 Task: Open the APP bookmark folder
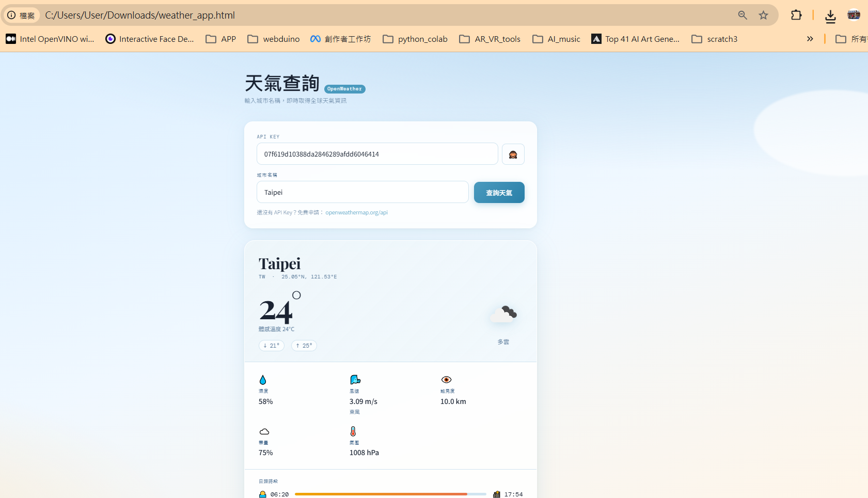220,39
